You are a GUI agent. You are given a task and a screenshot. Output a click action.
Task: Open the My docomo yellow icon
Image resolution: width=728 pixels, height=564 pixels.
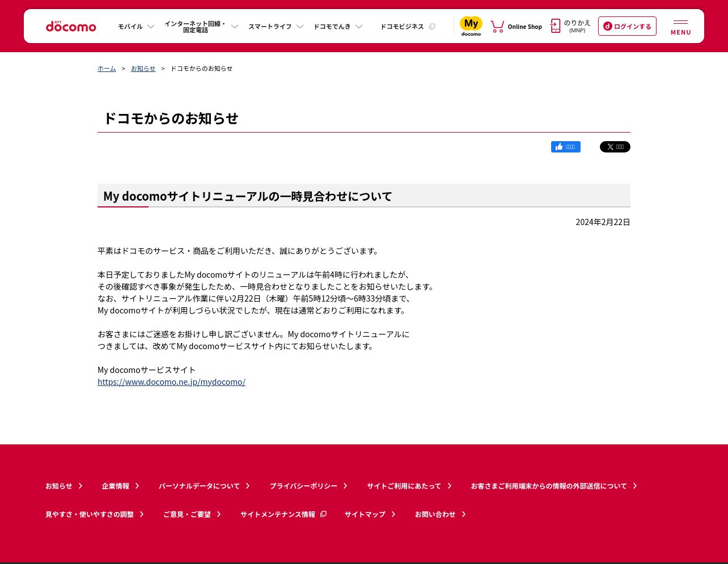(471, 26)
